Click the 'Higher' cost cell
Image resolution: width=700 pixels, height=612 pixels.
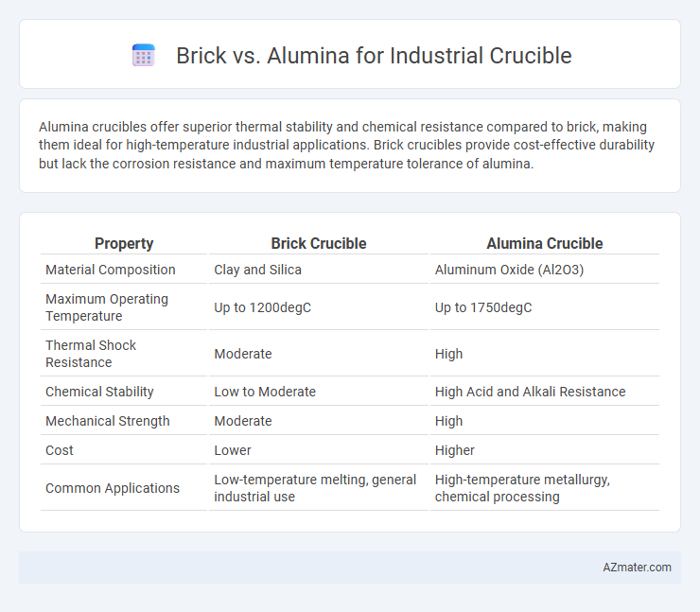click(x=454, y=450)
